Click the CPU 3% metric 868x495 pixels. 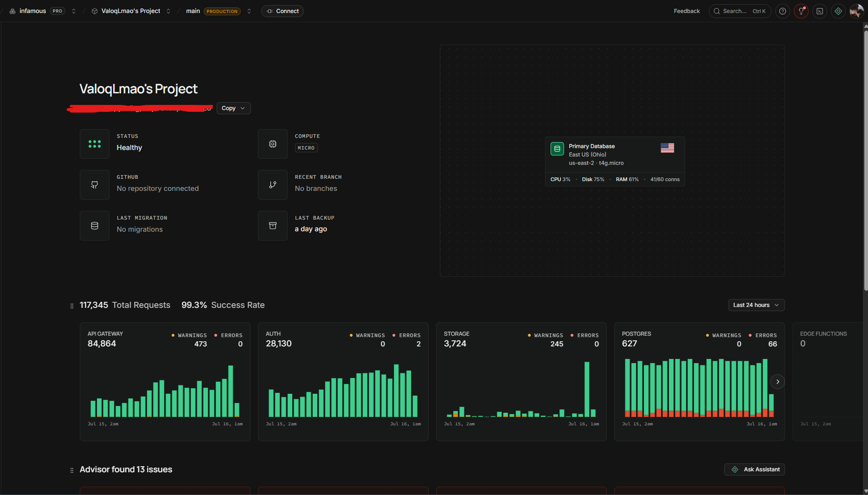point(560,179)
